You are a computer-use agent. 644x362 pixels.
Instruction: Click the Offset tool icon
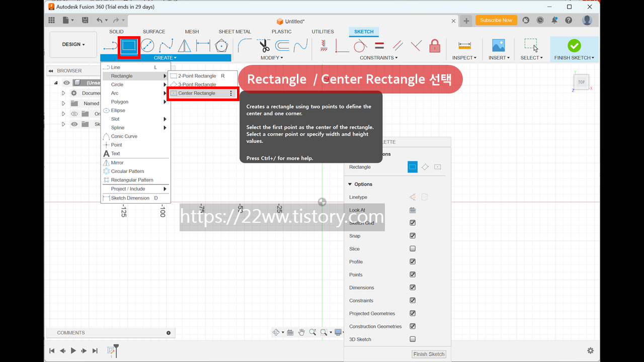point(282,46)
